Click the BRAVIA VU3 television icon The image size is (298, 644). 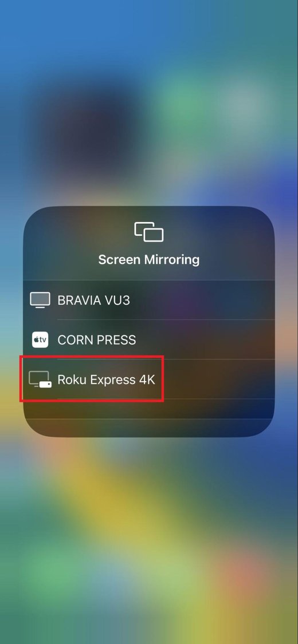pos(40,300)
